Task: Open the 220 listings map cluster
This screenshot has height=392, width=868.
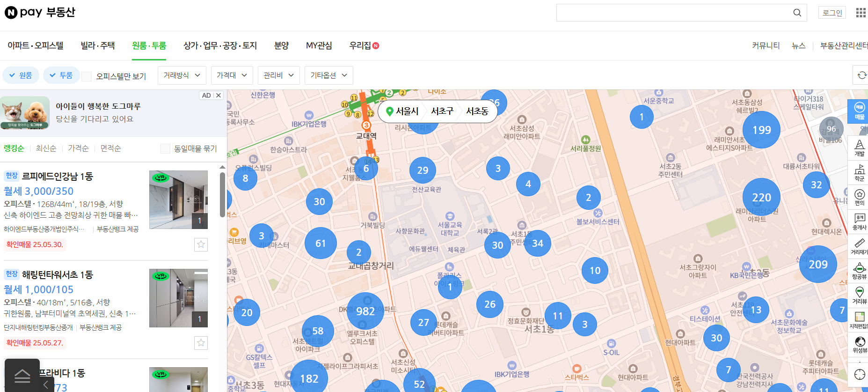Action: (x=761, y=197)
